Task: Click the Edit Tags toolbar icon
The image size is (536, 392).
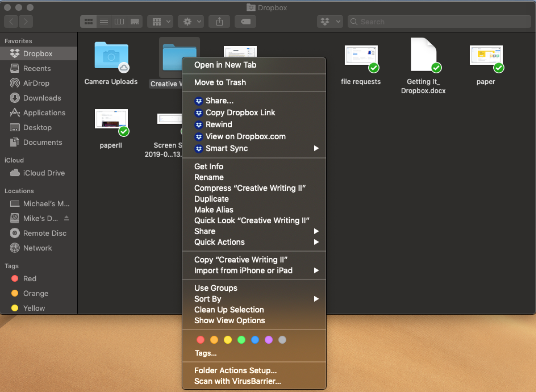Action: coord(245,21)
